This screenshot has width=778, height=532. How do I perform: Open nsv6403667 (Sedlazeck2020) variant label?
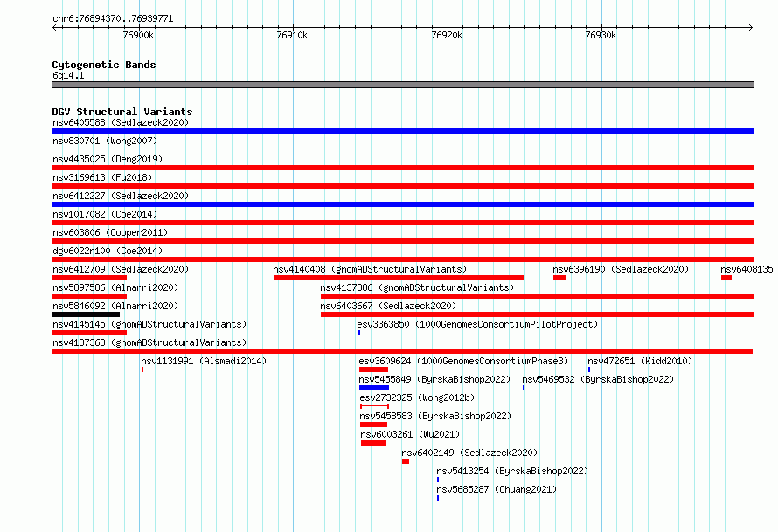(x=388, y=306)
